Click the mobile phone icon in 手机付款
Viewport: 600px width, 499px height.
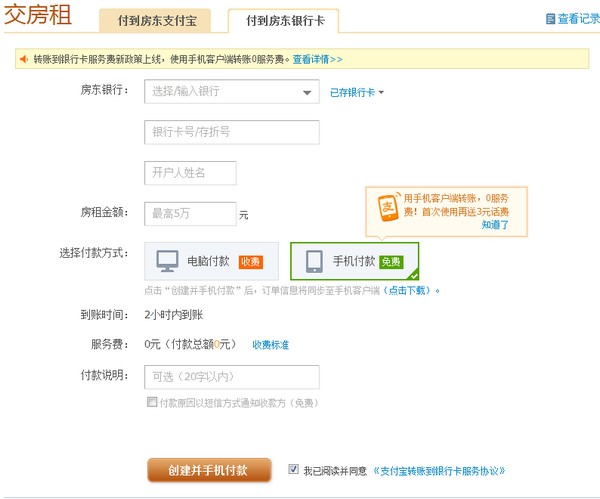click(x=314, y=261)
